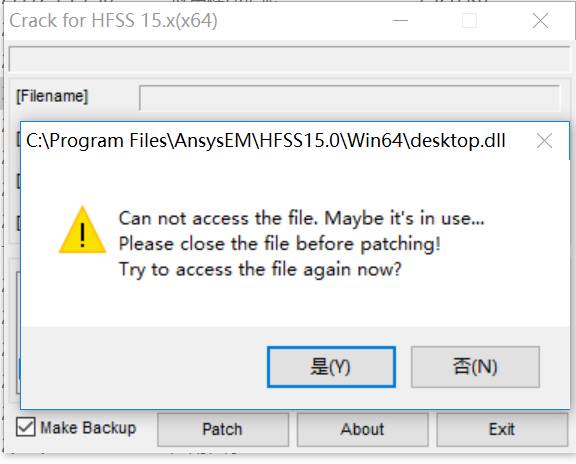
Task: Click the Exit button
Action: (502, 429)
